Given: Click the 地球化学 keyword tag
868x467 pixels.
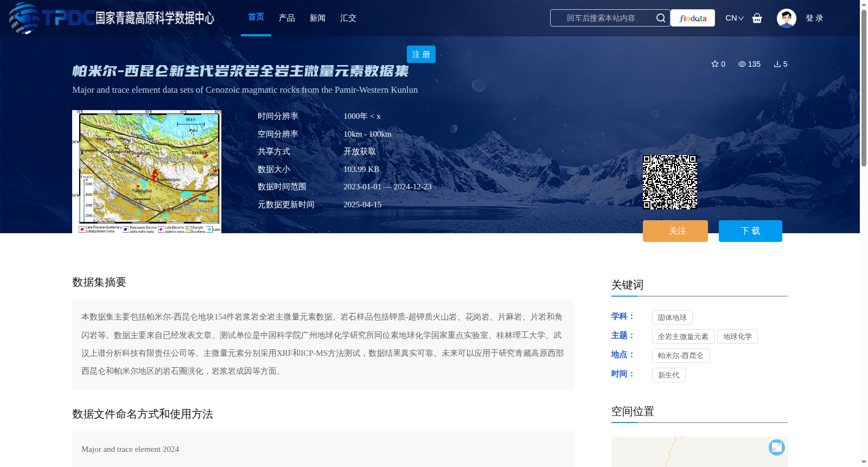Looking at the screenshot, I should click(x=737, y=336).
